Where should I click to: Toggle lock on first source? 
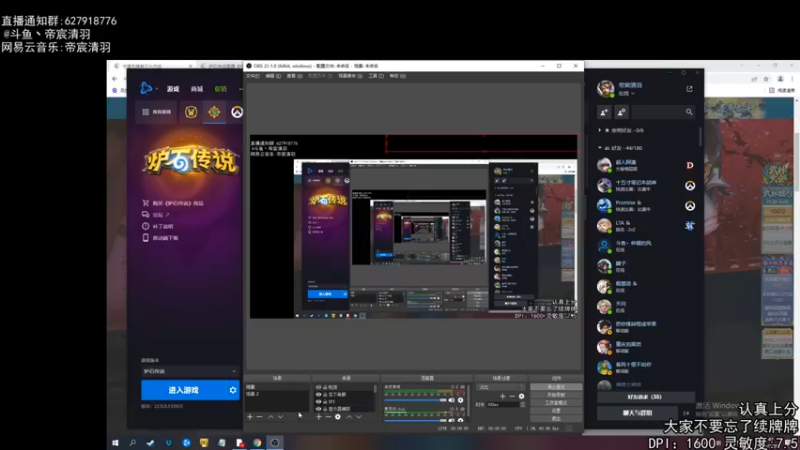pyautogui.click(x=325, y=387)
